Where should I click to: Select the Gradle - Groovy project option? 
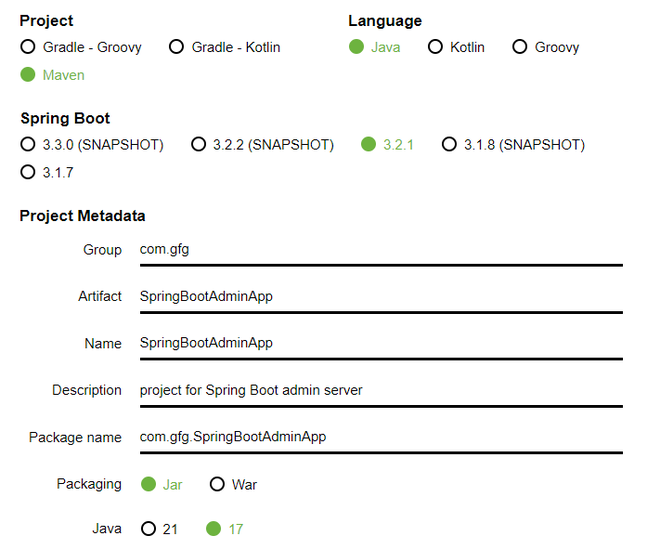tap(28, 47)
